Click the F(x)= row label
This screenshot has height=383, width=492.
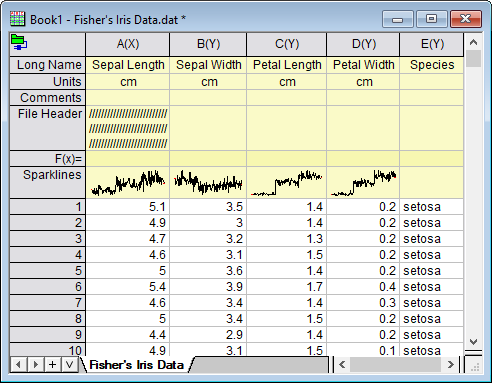(48, 159)
